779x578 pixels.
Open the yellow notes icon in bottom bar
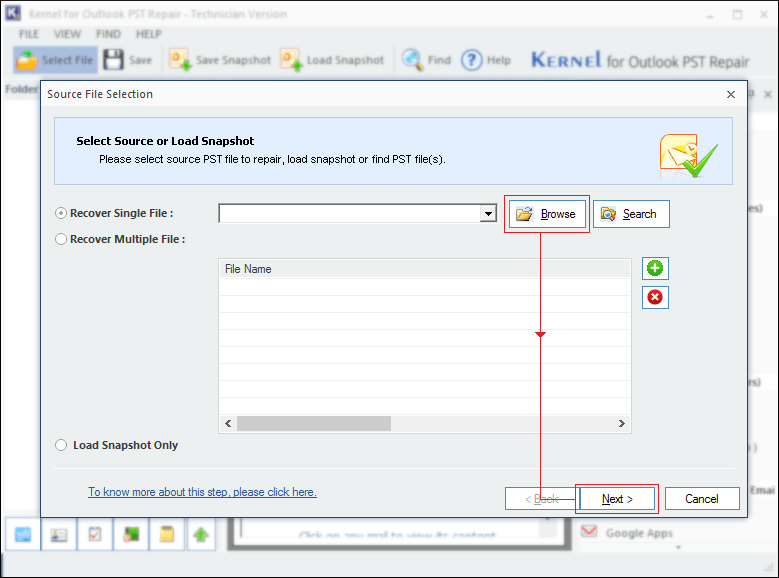pyautogui.click(x=166, y=535)
